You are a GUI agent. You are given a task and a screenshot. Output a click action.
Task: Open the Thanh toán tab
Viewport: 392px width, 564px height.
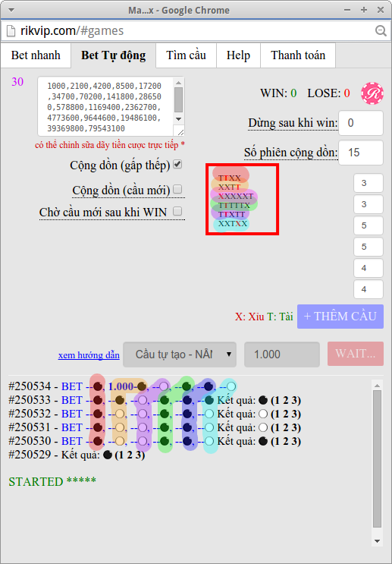point(298,55)
